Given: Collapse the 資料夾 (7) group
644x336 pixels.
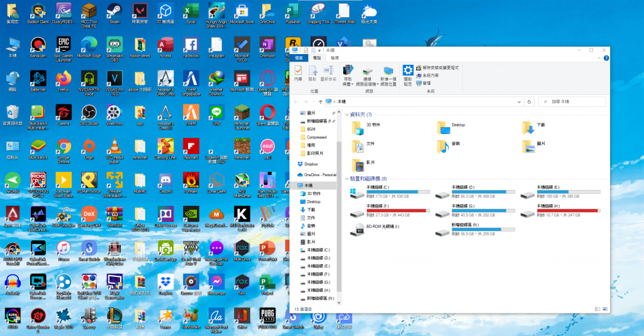Looking at the screenshot, I should tap(347, 115).
